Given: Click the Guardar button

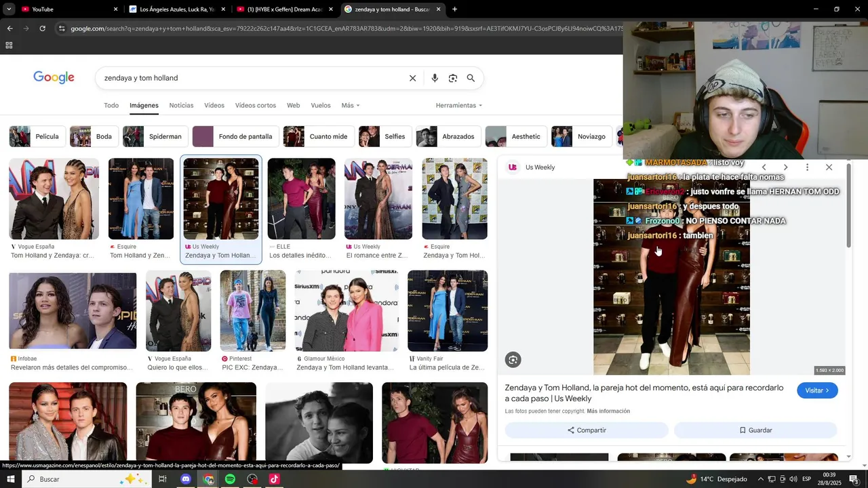Looking at the screenshot, I should coord(755,430).
